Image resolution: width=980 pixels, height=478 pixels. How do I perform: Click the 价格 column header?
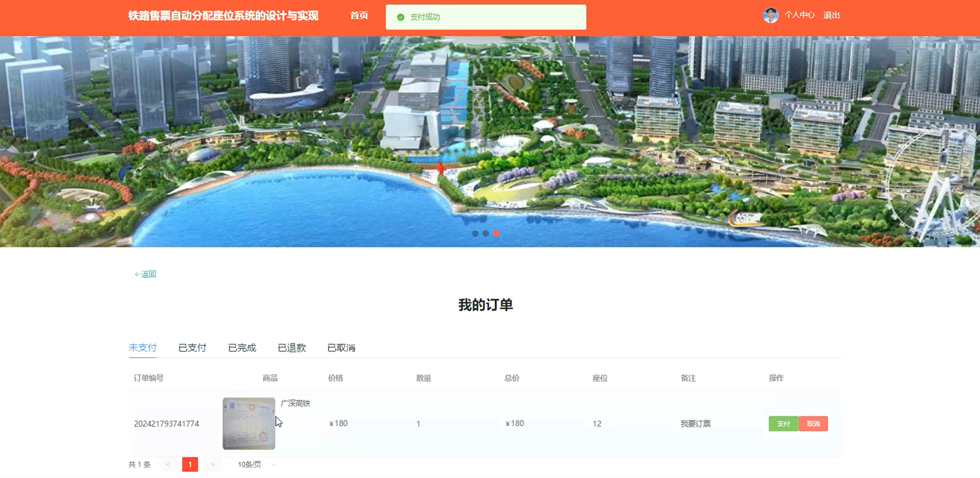[x=336, y=378]
